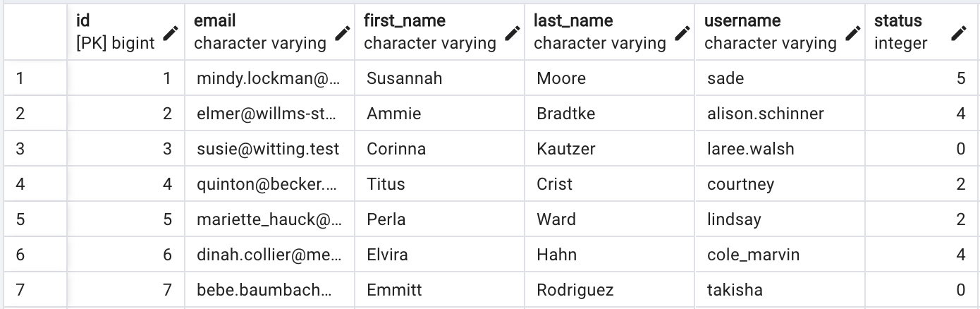The image size is (980, 309).
Task: Click the email column header
Action: tap(261, 32)
